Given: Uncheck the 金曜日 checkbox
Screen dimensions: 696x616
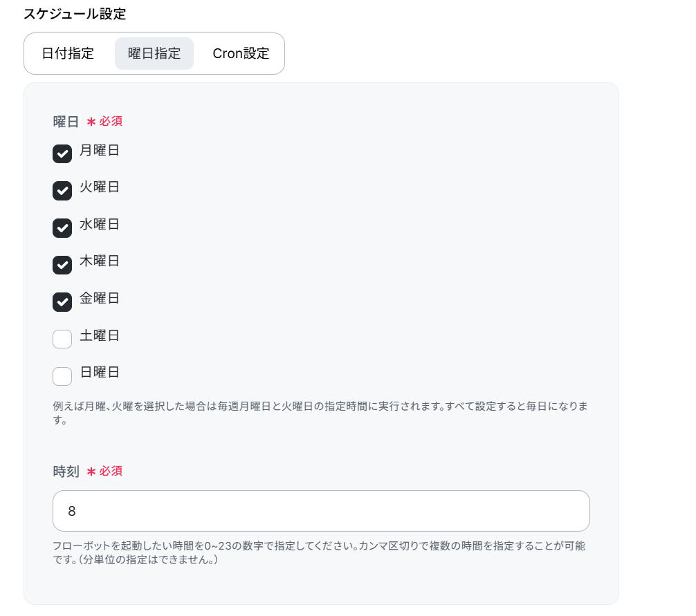Looking at the screenshot, I should pos(62,302).
